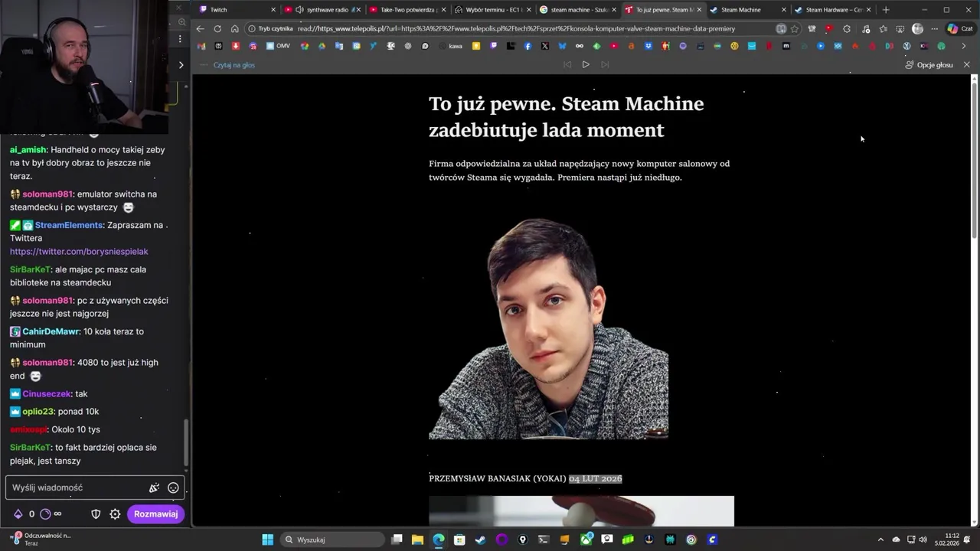Open the Facebook bookmark icon
The image size is (980, 551).
click(528, 46)
